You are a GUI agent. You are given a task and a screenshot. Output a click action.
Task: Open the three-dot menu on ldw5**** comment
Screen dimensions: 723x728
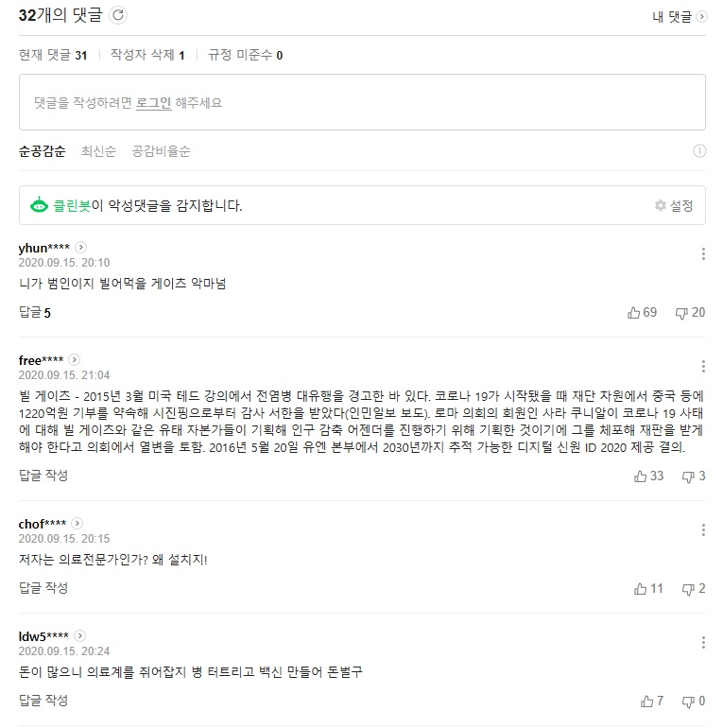click(703, 643)
